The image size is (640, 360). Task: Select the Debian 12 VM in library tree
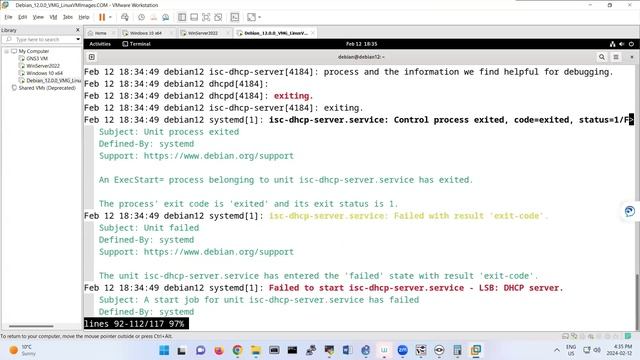coord(53,81)
